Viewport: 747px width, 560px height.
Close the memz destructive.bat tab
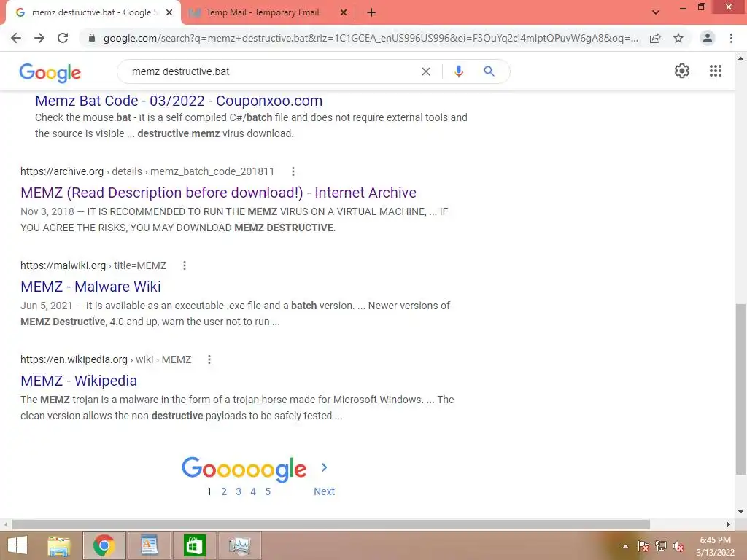pyautogui.click(x=169, y=12)
